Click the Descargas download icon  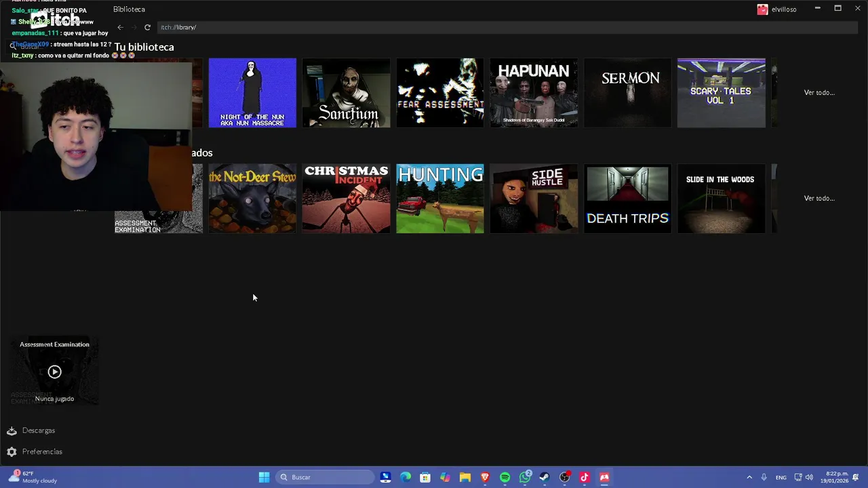coord(12,430)
